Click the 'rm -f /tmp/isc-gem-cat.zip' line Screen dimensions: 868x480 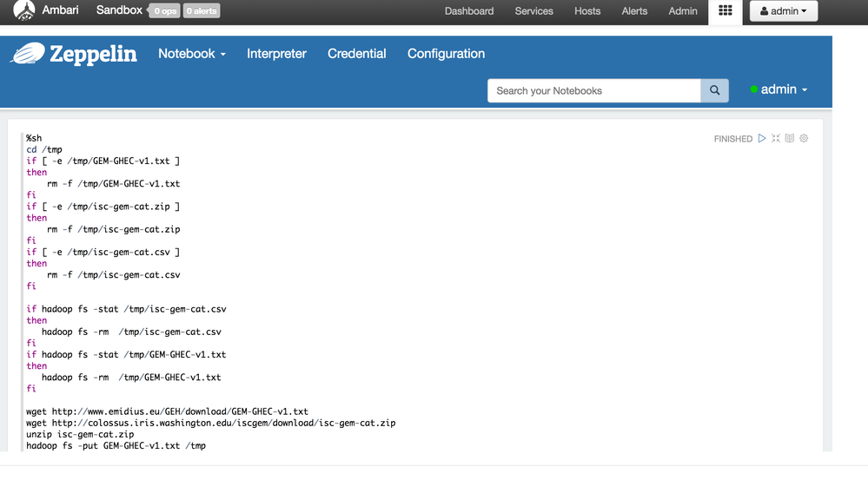(114, 229)
